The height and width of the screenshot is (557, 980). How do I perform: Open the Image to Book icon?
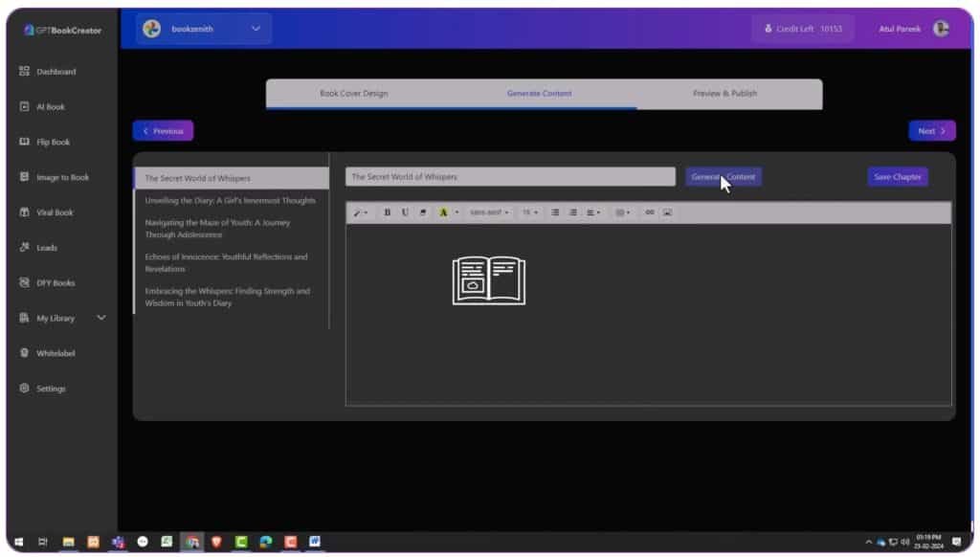(24, 177)
